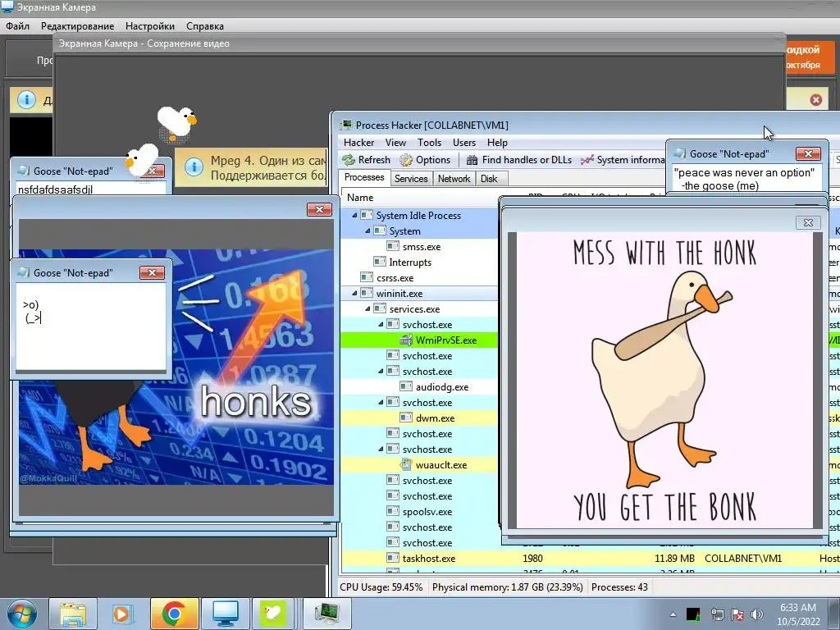This screenshot has height=630, width=840.
Task: Click the red error circle icon at top right
Action: pyautogui.click(x=816, y=99)
